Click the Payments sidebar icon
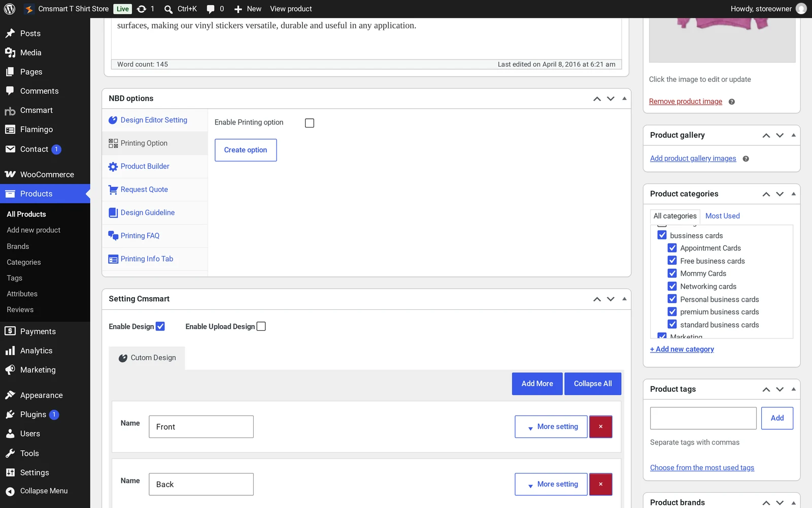Image resolution: width=812 pixels, height=508 pixels. click(x=10, y=331)
